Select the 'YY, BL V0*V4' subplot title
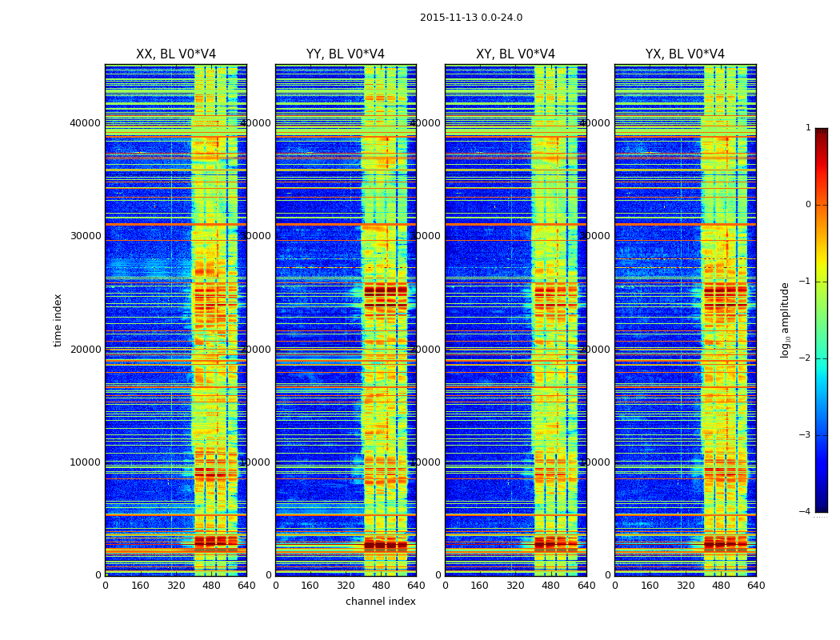 point(346,54)
